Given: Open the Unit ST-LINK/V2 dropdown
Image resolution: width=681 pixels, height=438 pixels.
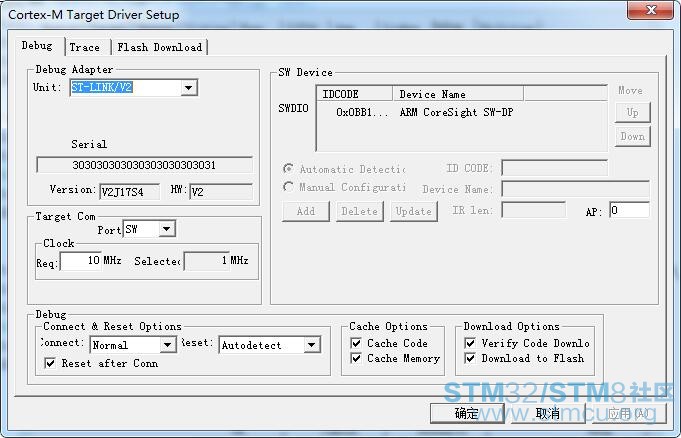Looking at the screenshot, I should click(188, 88).
